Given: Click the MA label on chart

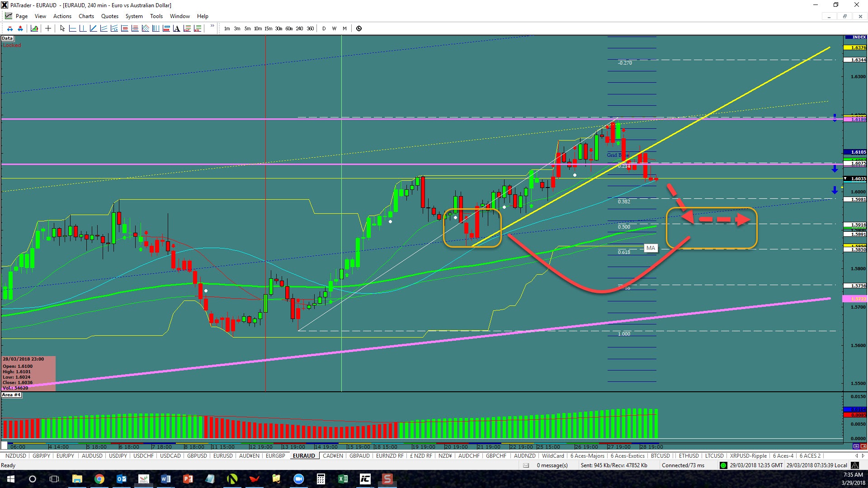Looking at the screenshot, I should click(x=650, y=248).
